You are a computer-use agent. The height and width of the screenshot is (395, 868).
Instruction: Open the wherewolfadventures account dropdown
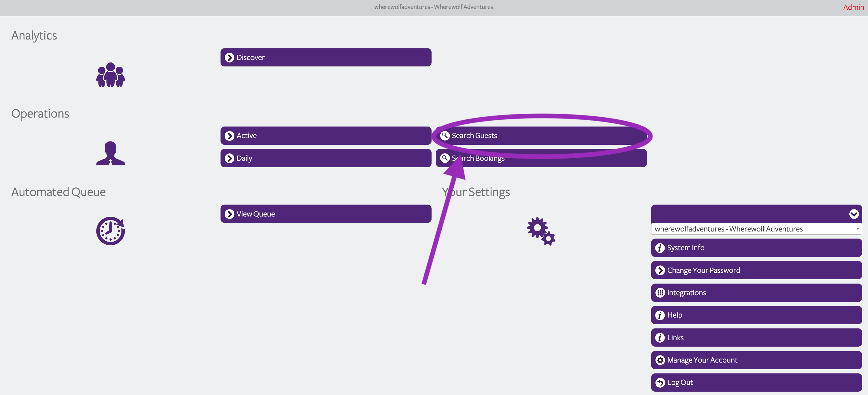point(756,229)
